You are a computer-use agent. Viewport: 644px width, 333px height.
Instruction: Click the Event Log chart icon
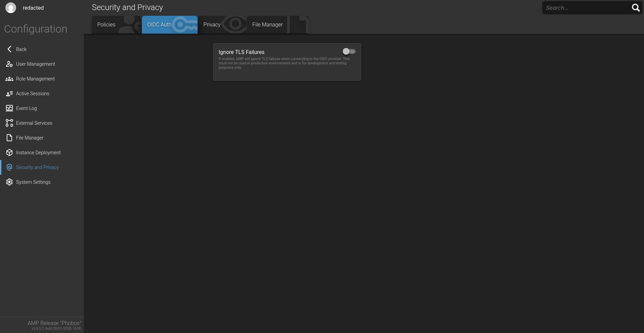(x=9, y=108)
